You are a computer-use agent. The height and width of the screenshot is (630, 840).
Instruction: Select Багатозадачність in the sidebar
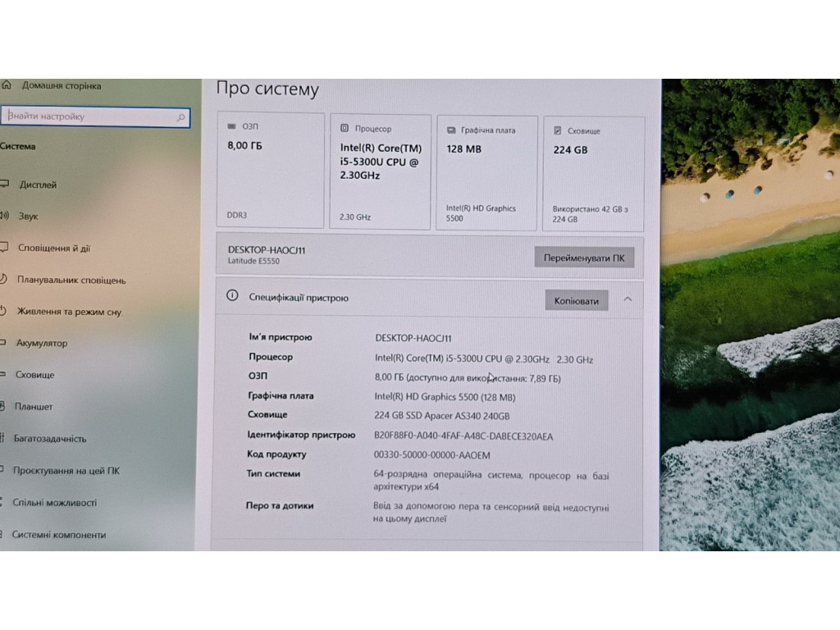tap(49, 438)
